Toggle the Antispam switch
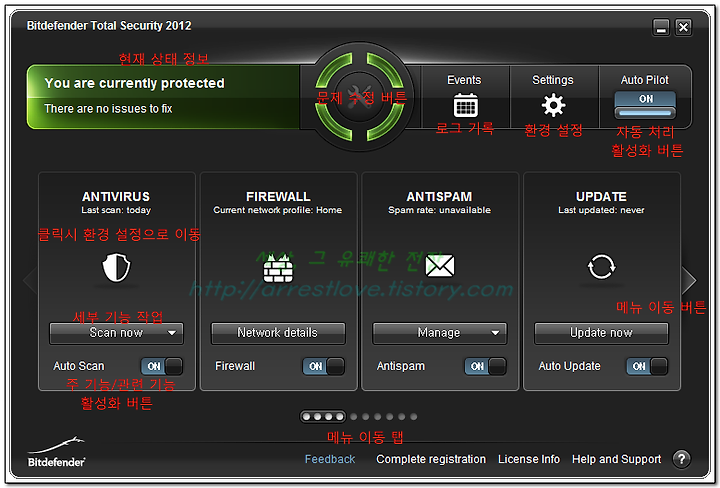The width and height of the screenshot is (720, 488). pyautogui.click(x=485, y=366)
